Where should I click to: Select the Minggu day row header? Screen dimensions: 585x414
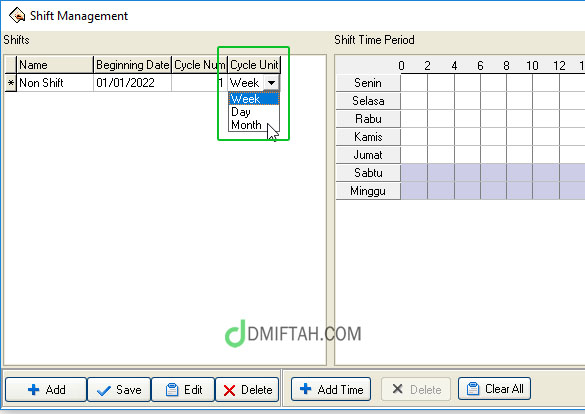click(x=368, y=191)
